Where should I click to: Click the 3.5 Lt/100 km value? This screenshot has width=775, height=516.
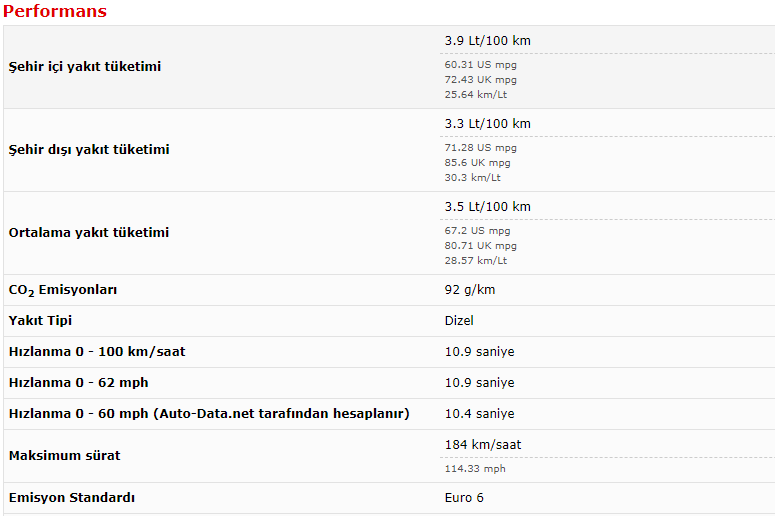(487, 207)
